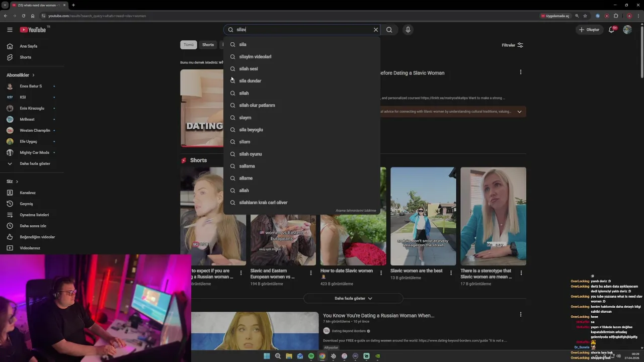Open Enes Batur S subscription
644x362 pixels.
click(32, 86)
